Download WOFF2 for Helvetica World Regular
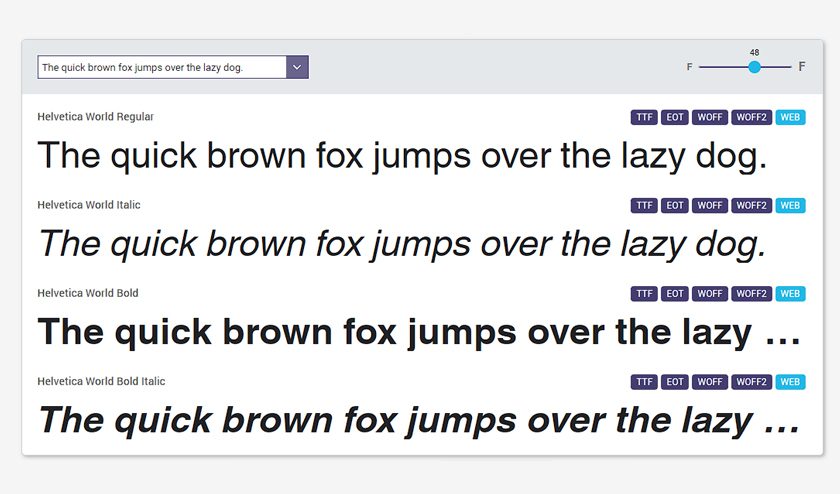This screenshot has height=494, width=840. click(752, 117)
